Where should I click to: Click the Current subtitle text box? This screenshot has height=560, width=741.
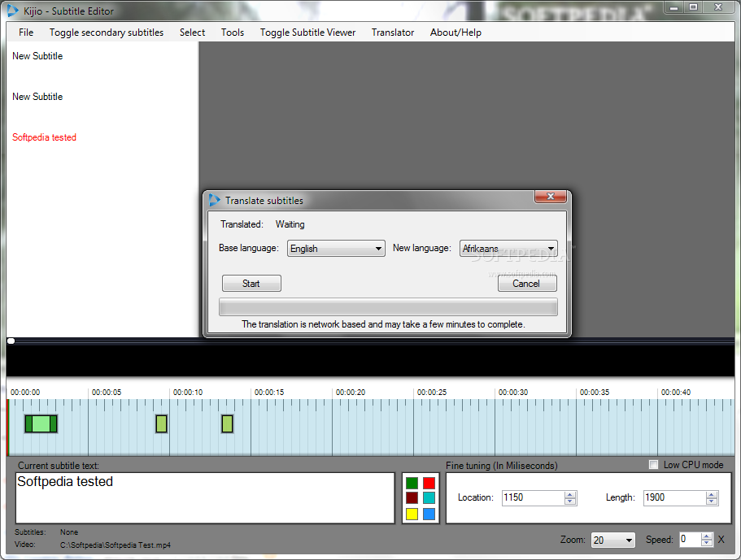pyautogui.click(x=205, y=498)
